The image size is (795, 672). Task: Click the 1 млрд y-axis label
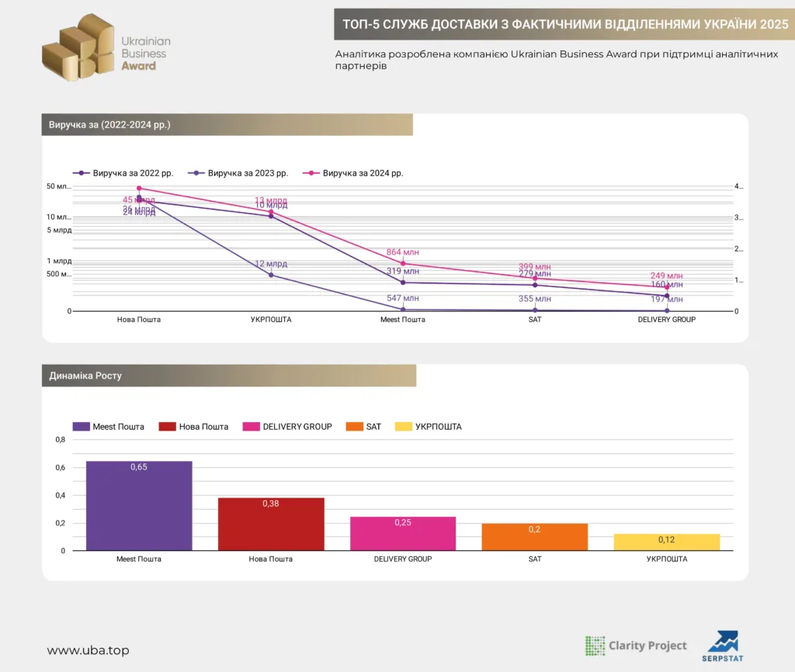pyautogui.click(x=59, y=261)
